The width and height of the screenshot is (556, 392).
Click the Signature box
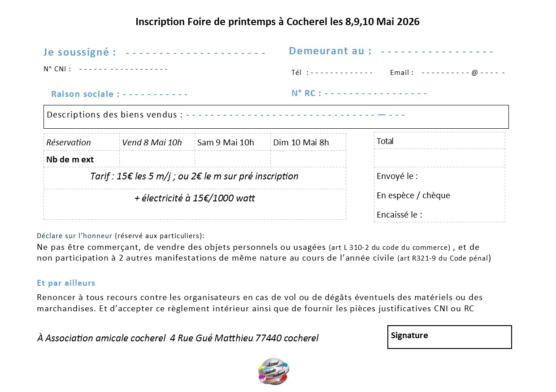449,337
